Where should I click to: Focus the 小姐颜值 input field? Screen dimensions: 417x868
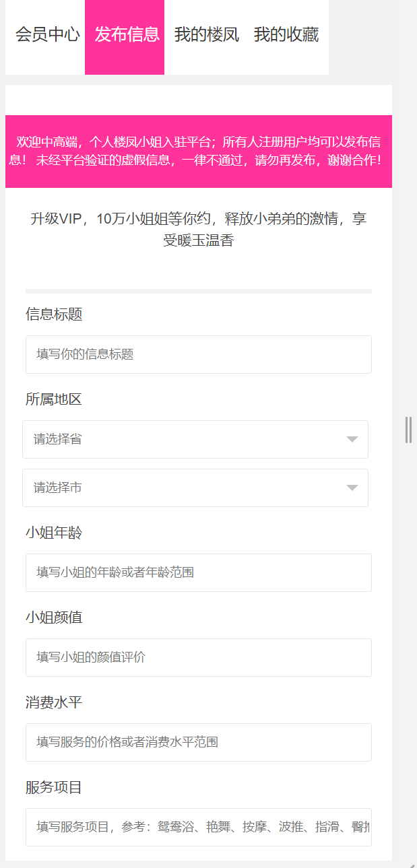pyautogui.click(x=198, y=657)
